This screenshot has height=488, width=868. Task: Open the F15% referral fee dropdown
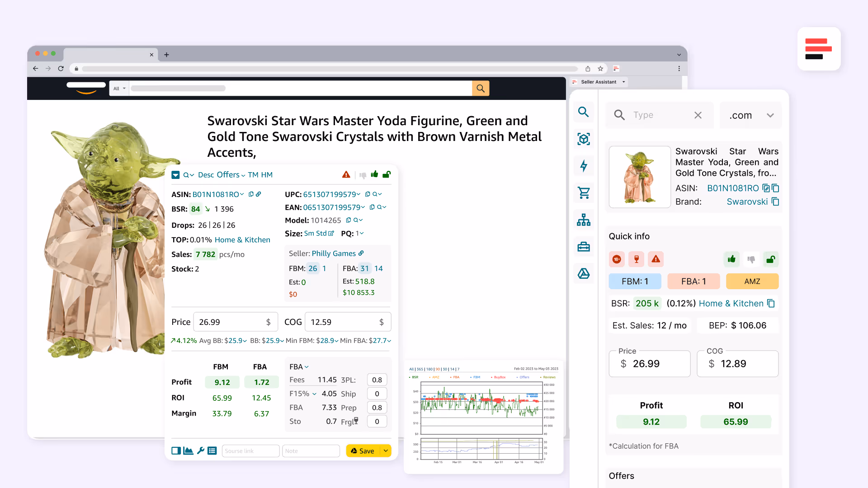click(303, 394)
